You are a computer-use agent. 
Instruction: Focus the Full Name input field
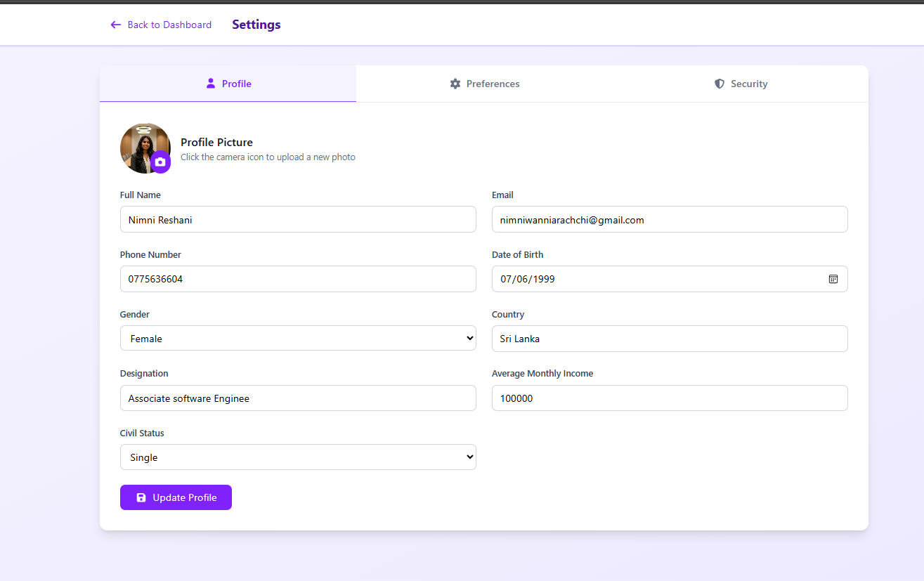(298, 219)
